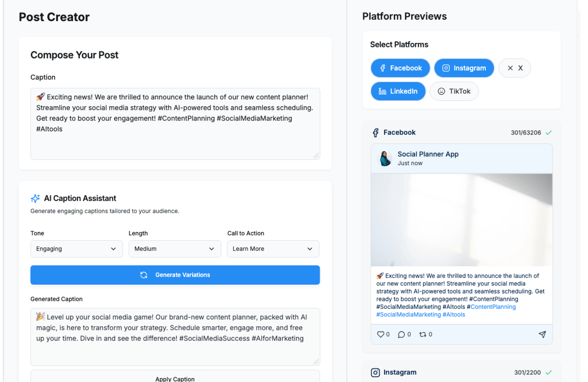Click the Facebook logo in preview header
The image size is (588, 382).
tap(375, 133)
